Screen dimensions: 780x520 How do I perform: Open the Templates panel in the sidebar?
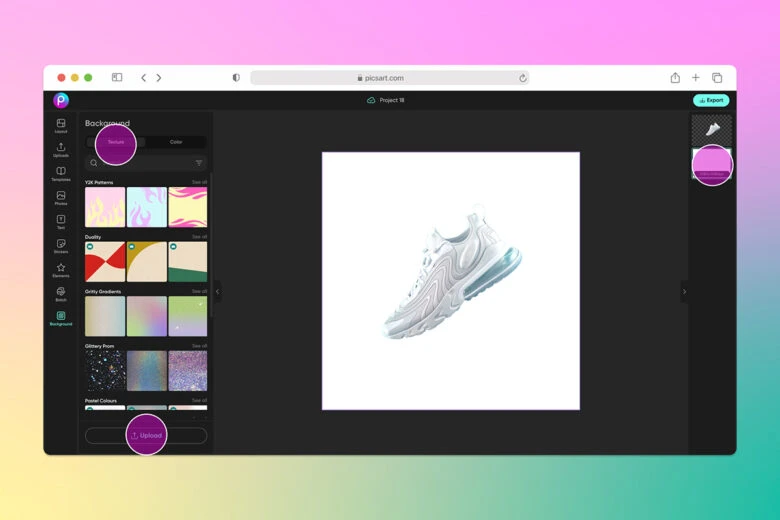coord(61,174)
